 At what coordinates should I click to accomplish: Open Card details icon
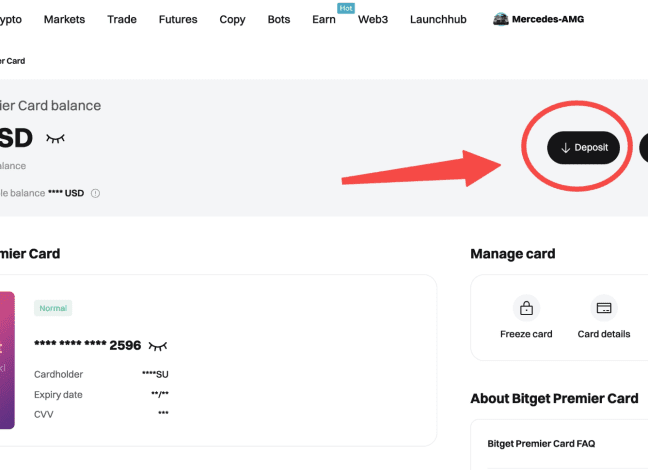604,307
